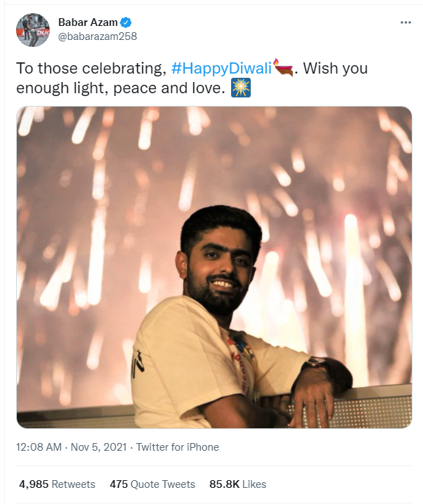The height and width of the screenshot is (504, 423).
Task: Click the 'To those celebrating' tweet text
Action: pos(91,69)
